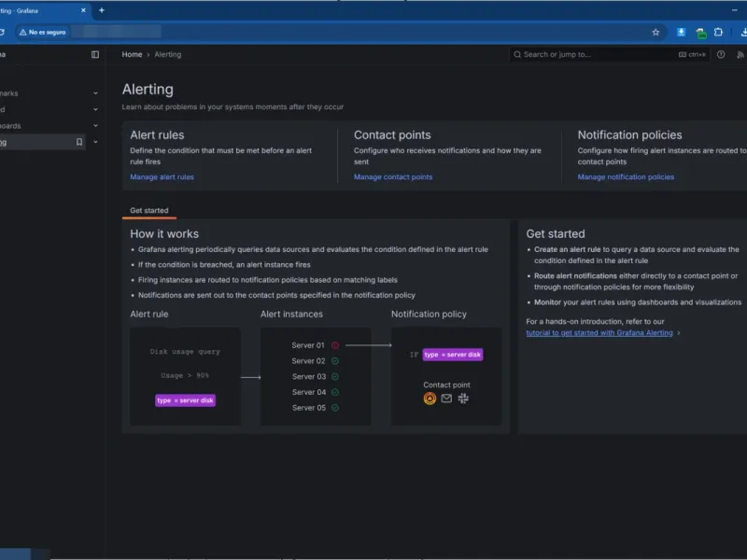Viewport: 747px width, 560px height.
Task: Click the email envelope contact point icon
Action: [x=446, y=399]
